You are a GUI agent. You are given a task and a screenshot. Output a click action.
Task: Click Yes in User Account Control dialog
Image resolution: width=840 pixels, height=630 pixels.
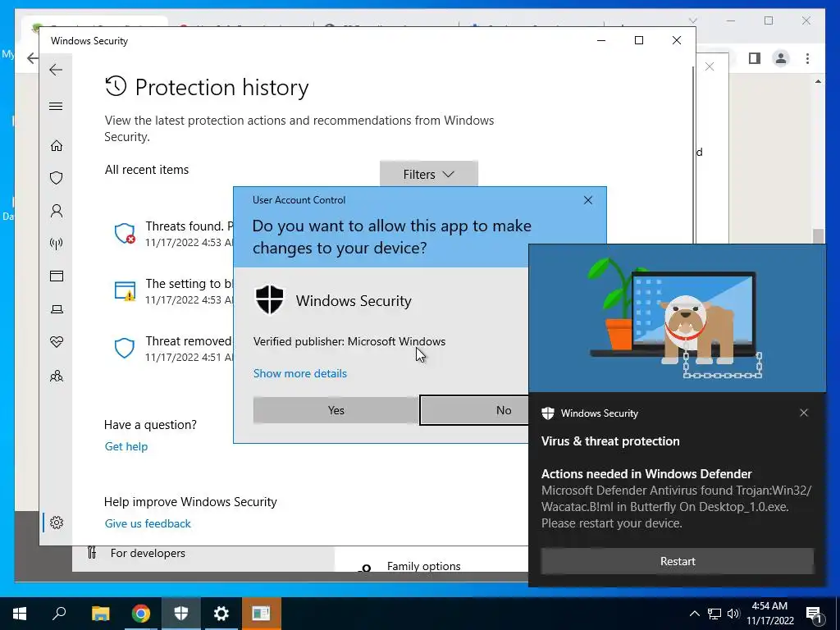(336, 410)
